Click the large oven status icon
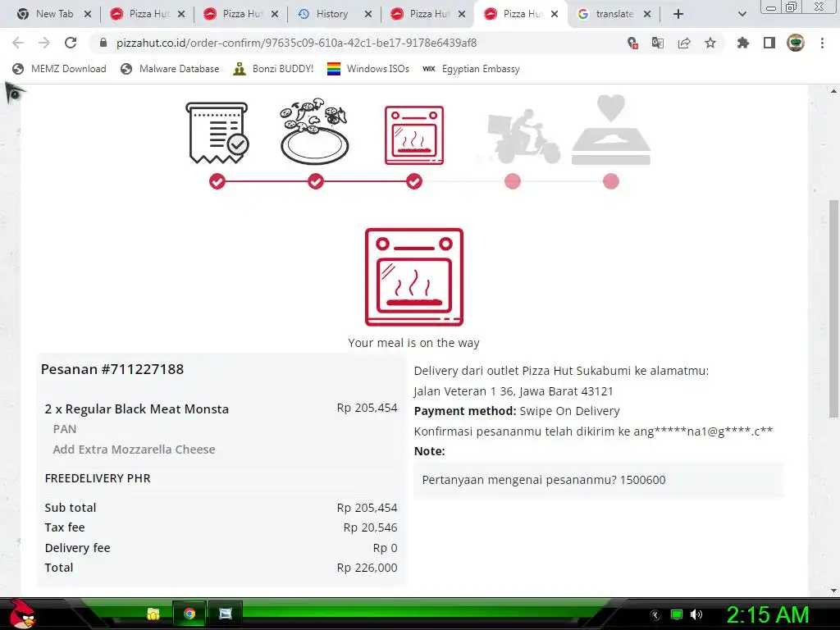The image size is (840, 630). coord(414,277)
